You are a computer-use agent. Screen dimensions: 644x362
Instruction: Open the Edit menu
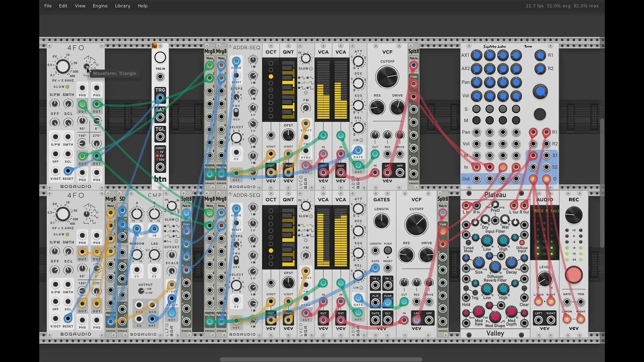tap(63, 6)
